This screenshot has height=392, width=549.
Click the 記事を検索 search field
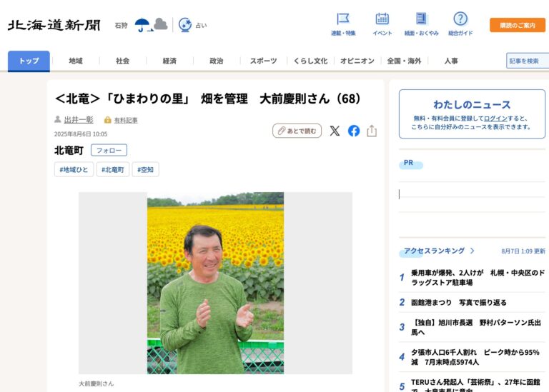click(x=527, y=61)
